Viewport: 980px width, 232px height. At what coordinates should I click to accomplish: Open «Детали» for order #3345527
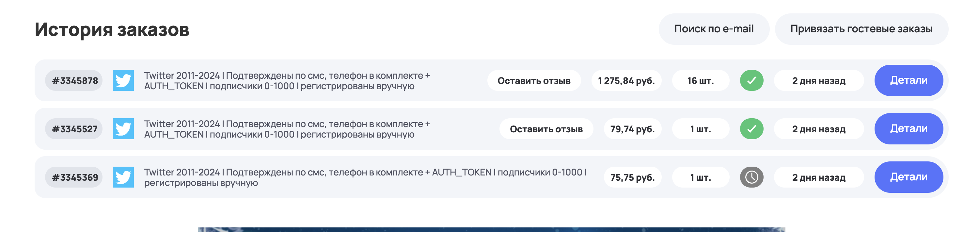click(909, 129)
